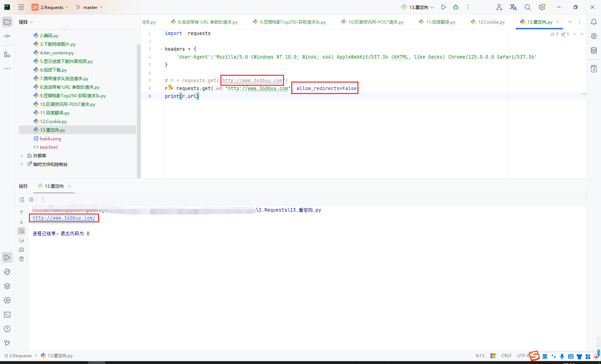Image resolution: width=601 pixels, height=364 pixels.
Task: Open 6.视频下载.py in project tree
Action: pos(53,70)
